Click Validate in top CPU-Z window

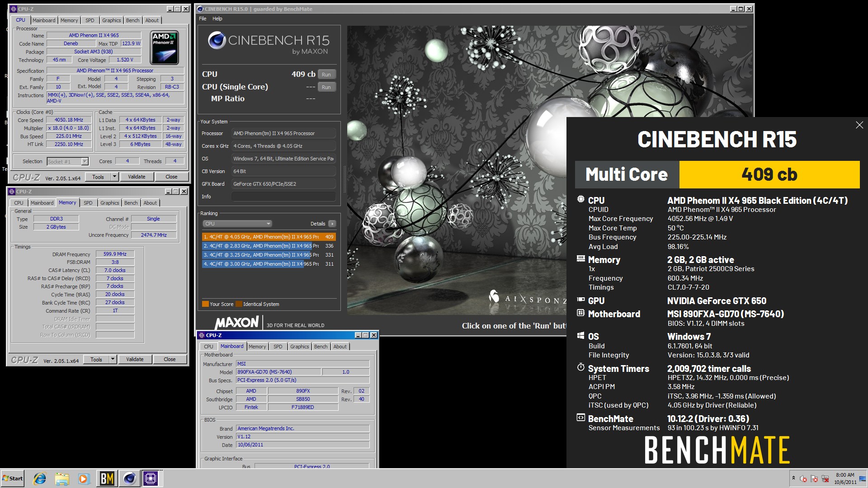[137, 177]
